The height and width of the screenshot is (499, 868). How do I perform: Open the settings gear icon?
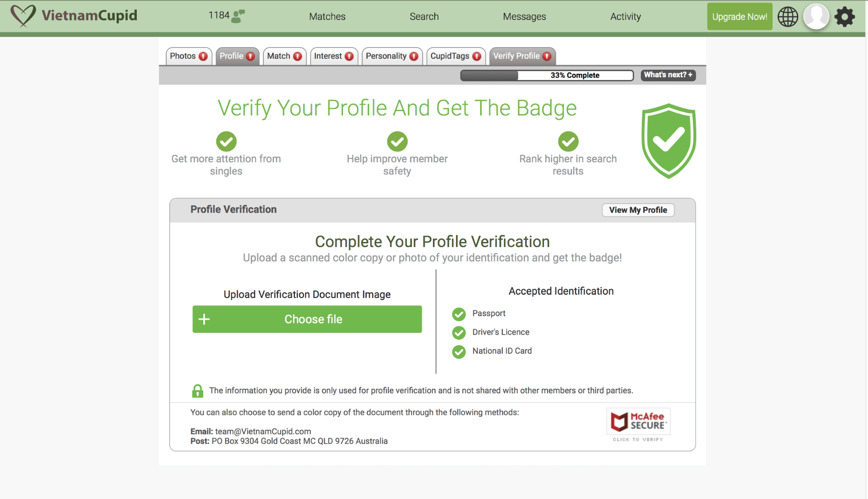point(845,17)
